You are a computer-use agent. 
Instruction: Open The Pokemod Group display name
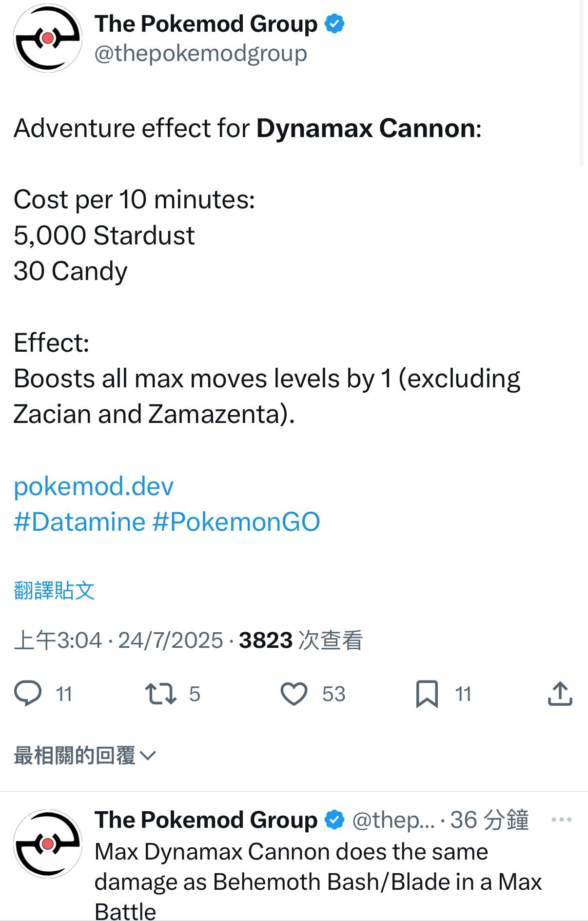(206, 24)
